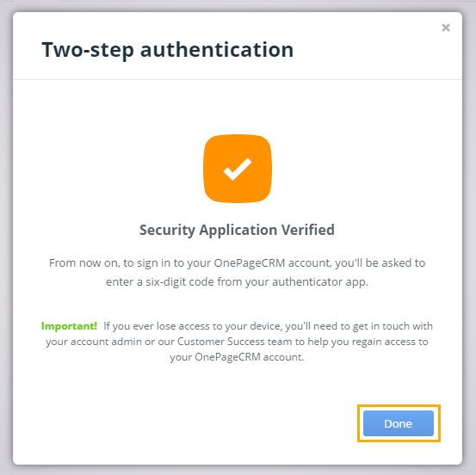Image resolution: width=476 pixels, height=475 pixels.
Task: Click your OnePageCRM account text in last line
Action: coord(237,357)
